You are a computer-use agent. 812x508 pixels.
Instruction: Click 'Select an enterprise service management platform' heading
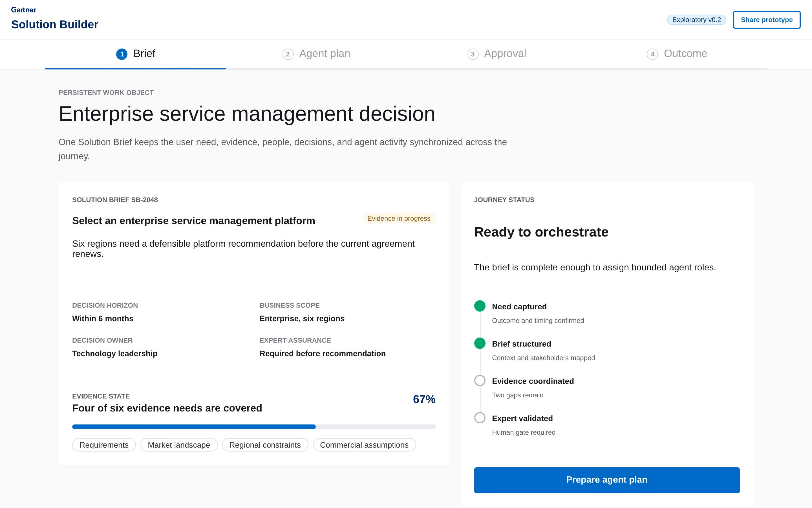194,221
